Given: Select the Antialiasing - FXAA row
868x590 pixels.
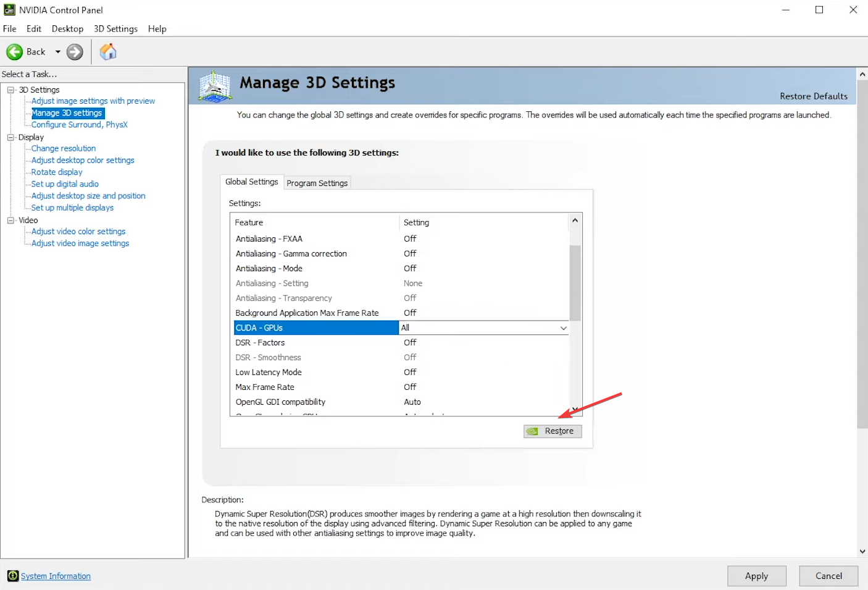Looking at the screenshot, I should coord(401,239).
